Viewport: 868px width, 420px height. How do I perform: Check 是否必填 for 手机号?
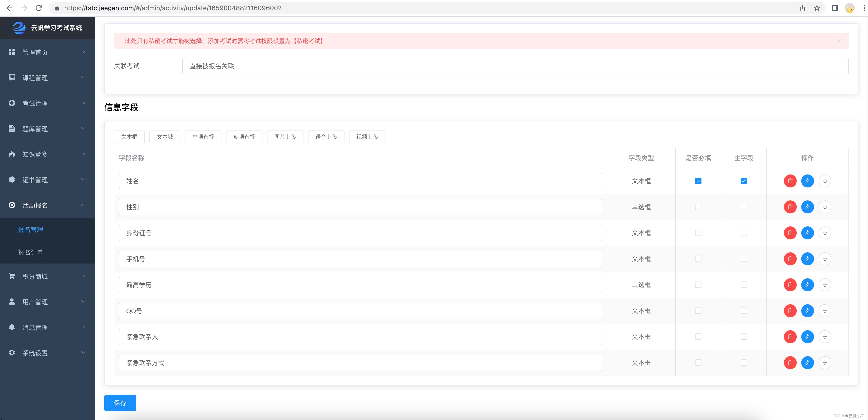pos(698,259)
